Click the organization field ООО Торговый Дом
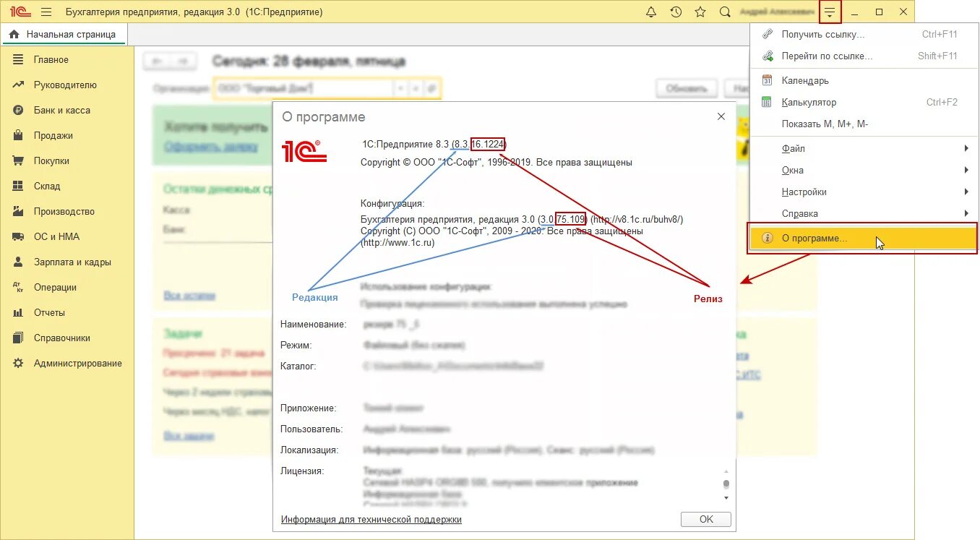Viewport: 980px width, 540px height. coord(303,88)
